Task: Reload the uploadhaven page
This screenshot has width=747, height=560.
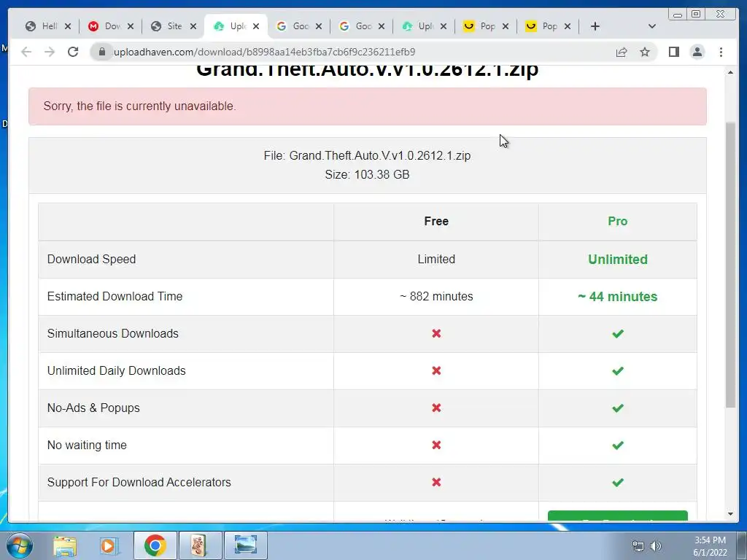Action: (x=73, y=52)
